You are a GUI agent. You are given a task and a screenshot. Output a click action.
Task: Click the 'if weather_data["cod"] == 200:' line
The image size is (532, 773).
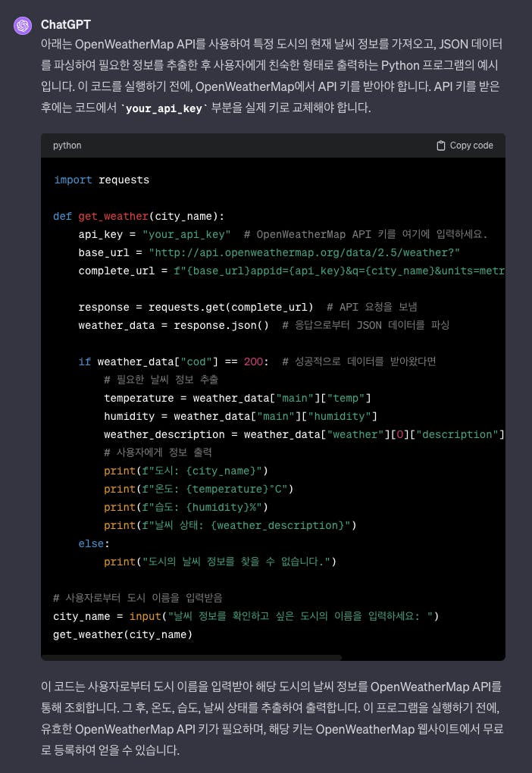coord(174,361)
